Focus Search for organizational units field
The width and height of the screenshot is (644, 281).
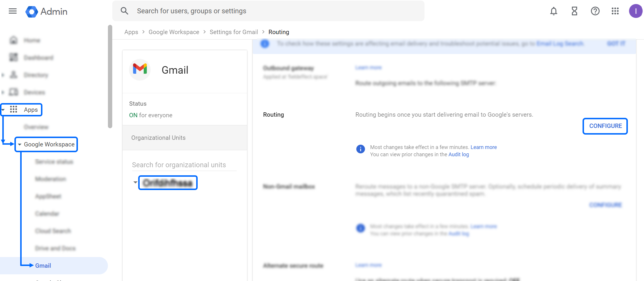coord(184,165)
